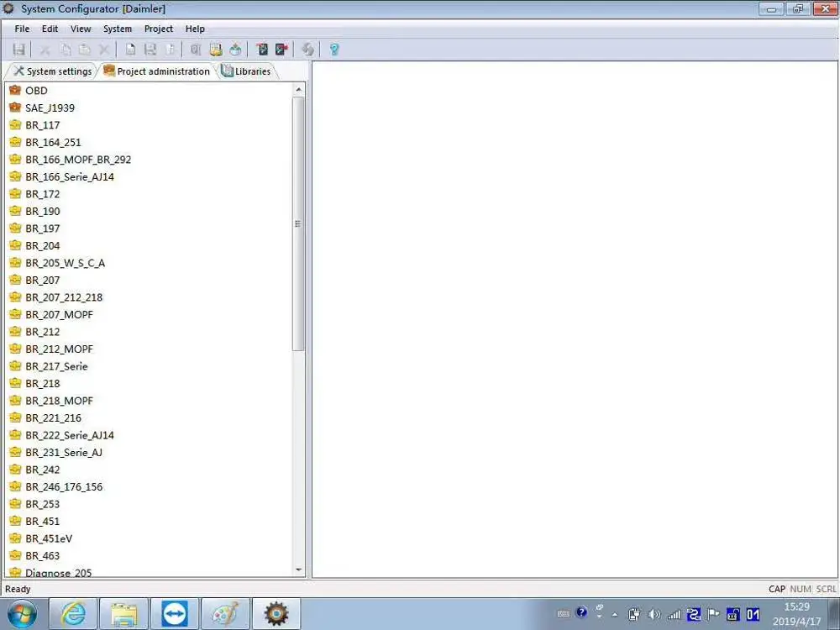Click the OBD project briefcase icon
This screenshot has width=840, height=630.
(15, 90)
